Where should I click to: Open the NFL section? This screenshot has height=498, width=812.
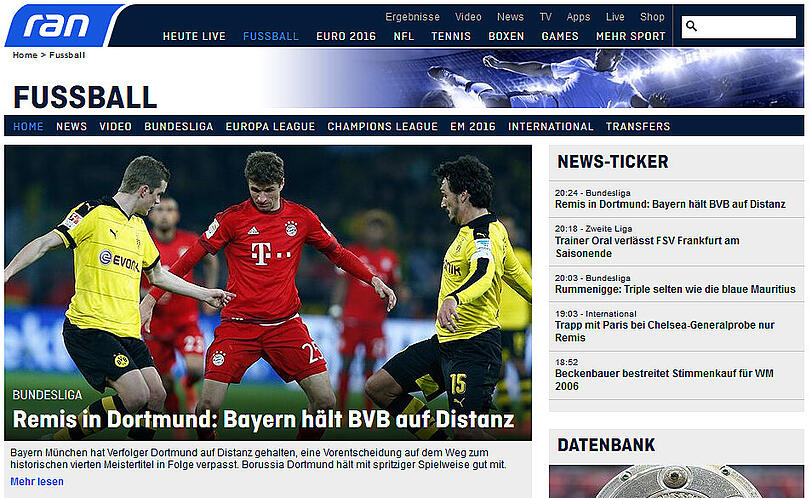point(403,36)
